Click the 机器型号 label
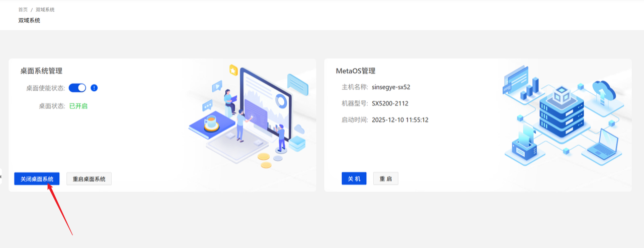The image size is (644, 248). click(355, 103)
